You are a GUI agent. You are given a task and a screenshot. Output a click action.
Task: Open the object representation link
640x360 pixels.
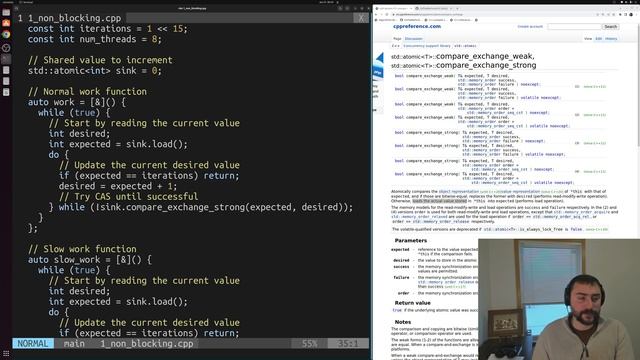[x=458, y=191]
